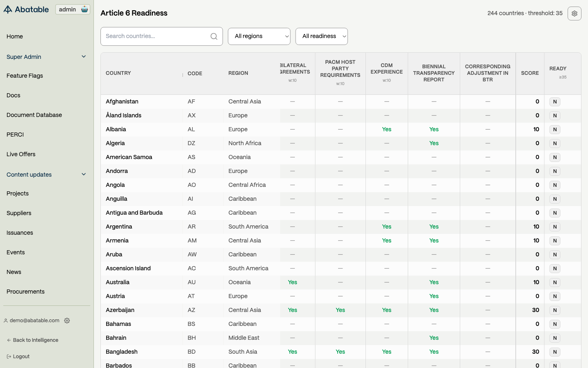The image size is (588, 368).
Task: Click the Abatable logo icon
Action: click(8, 9)
